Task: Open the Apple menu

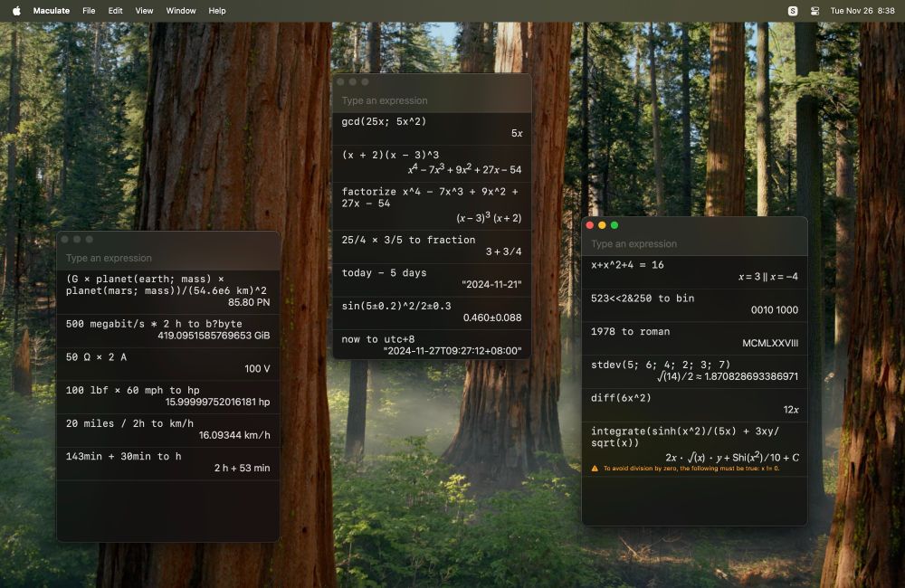Action: (16, 10)
